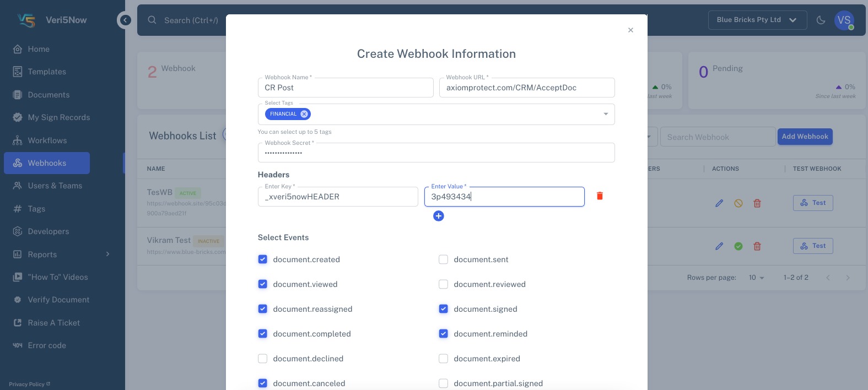868x390 pixels.
Task: Change rows per page dropdown
Action: pos(756,278)
